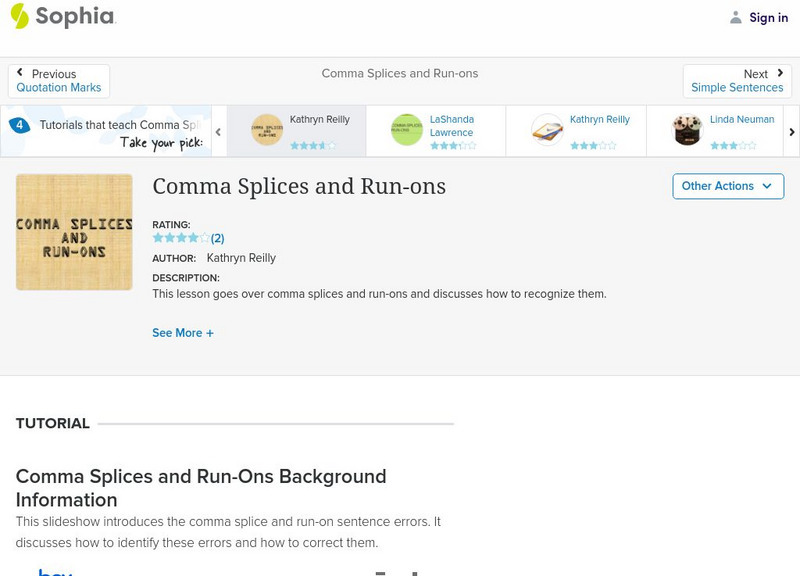Expand description with See More +

tap(183, 333)
